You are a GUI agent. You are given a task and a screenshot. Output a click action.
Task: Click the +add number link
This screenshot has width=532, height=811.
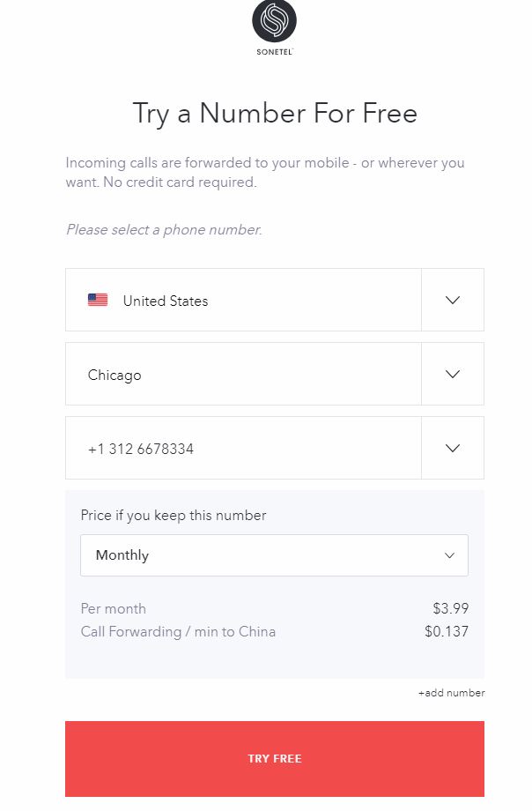pyautogui.click(x=451, y=693)
